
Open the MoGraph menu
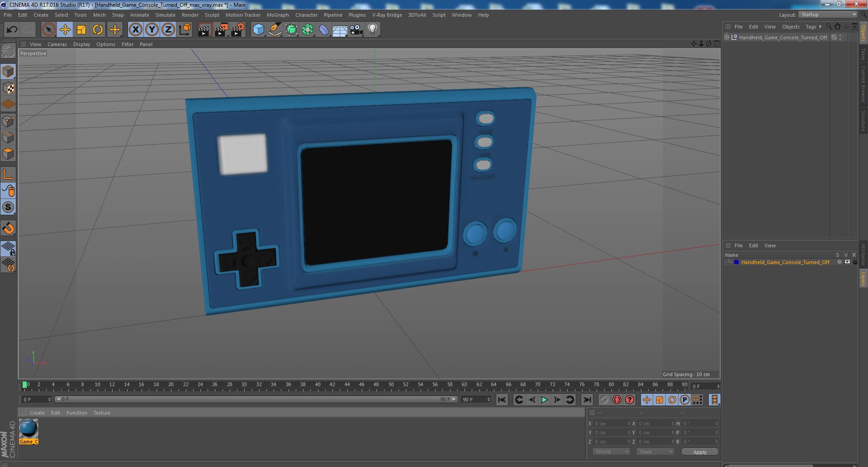coord(278,15)
